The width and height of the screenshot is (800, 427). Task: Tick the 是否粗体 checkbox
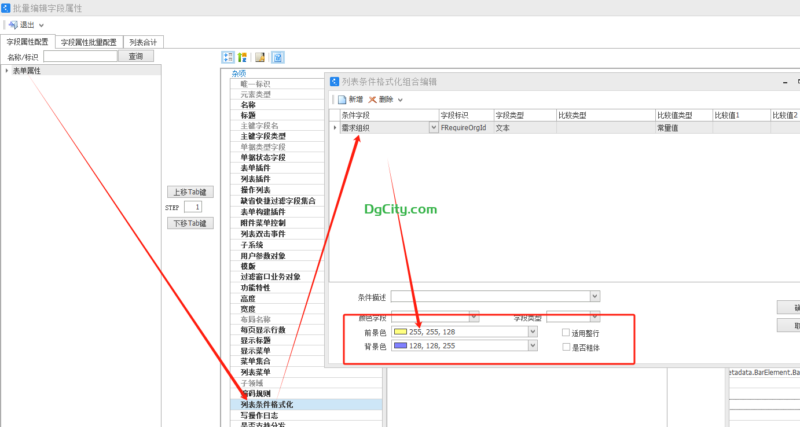pos(566,347)
